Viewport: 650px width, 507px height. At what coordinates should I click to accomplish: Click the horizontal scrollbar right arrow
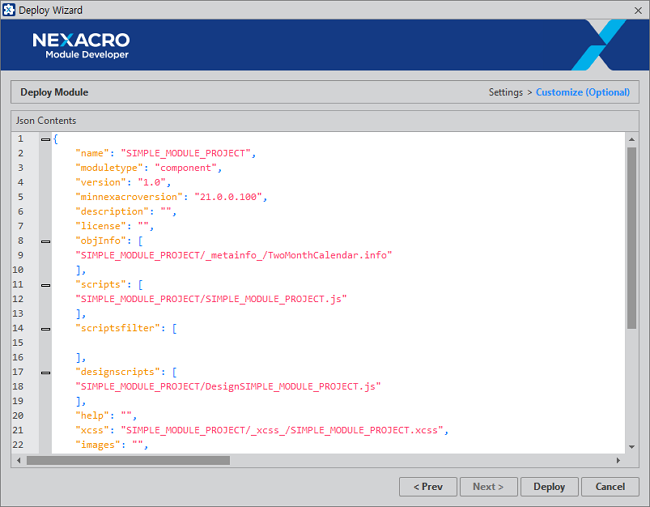[618, 460]
